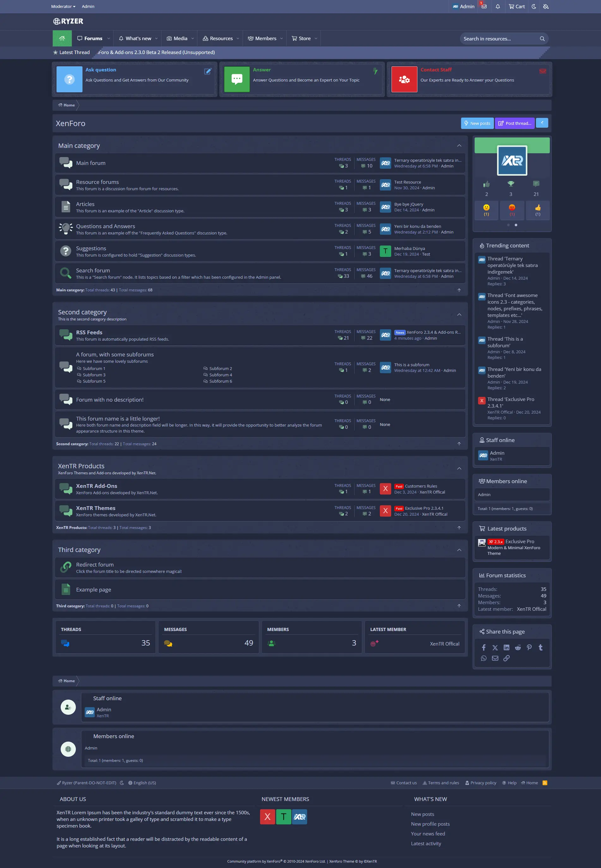
Task: Click the thumbs up reaction emoji count
Action: click(537, 210)
